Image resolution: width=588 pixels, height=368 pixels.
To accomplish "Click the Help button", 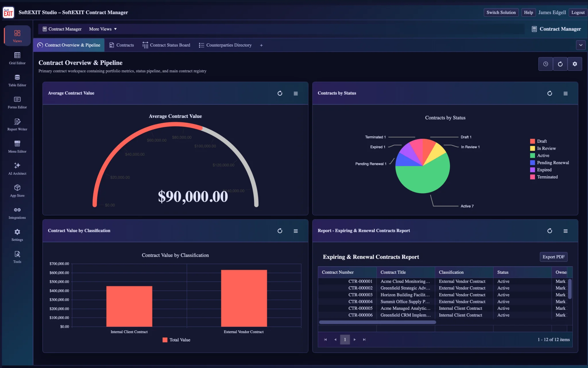I will (528, 12).
